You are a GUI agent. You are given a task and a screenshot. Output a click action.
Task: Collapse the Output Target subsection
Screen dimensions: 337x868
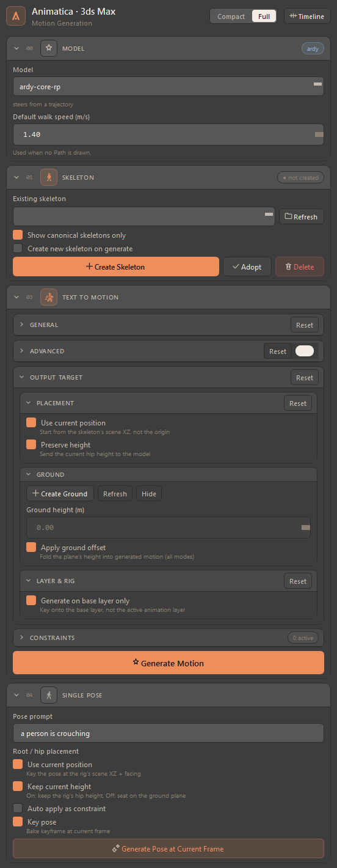coord(22,377)
